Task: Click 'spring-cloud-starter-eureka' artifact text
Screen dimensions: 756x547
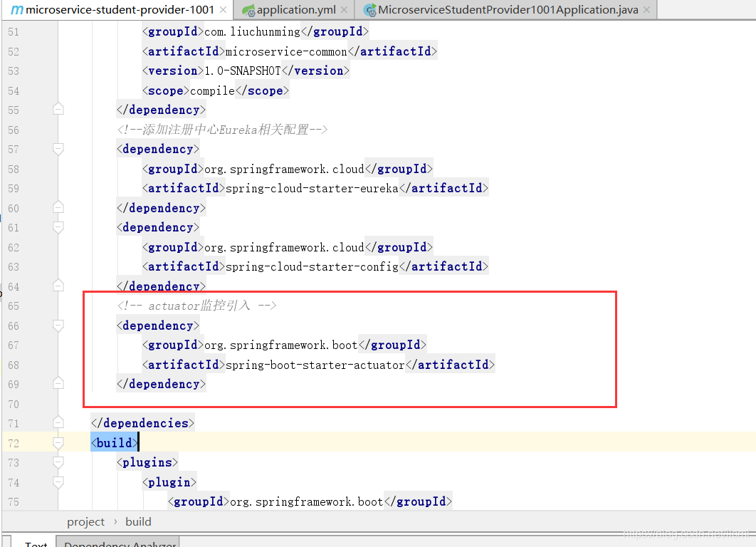Action: click(x=312, y=189)
